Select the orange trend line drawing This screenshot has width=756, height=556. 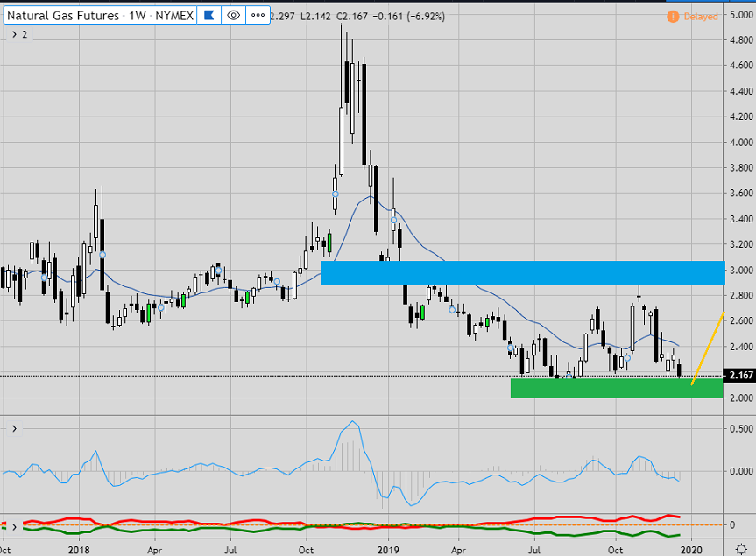[x=708, y=348]
